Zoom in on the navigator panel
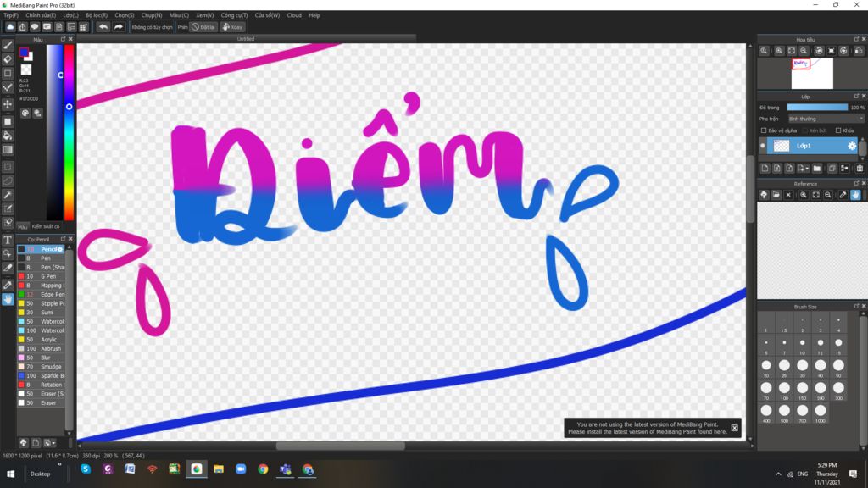This screenshot has height=488, width=868. click(779, 50)
